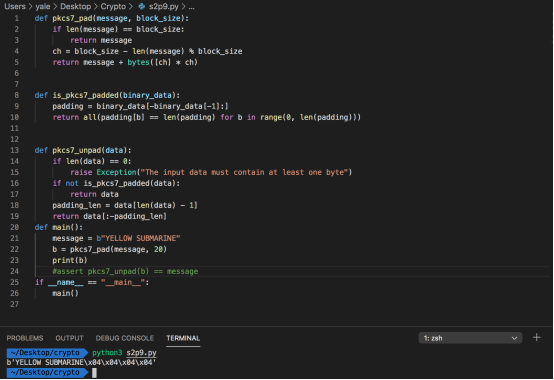Open the Crypto breadcrumb folder
554x380 pixels.
point(113,6)
